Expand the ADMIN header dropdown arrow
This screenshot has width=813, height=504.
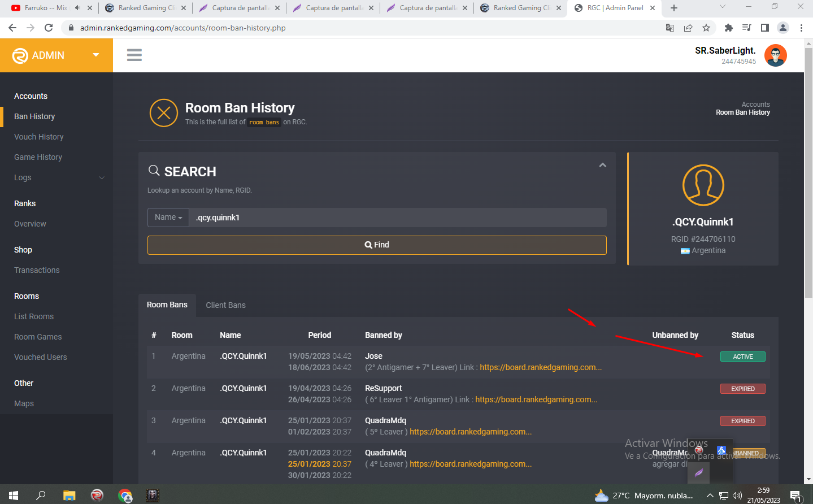coord(96,55)
